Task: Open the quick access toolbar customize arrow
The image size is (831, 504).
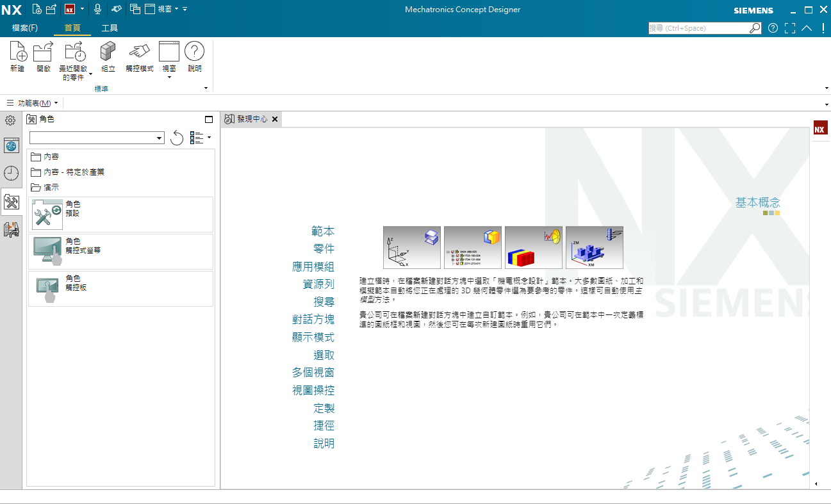Action: [185, 9]
